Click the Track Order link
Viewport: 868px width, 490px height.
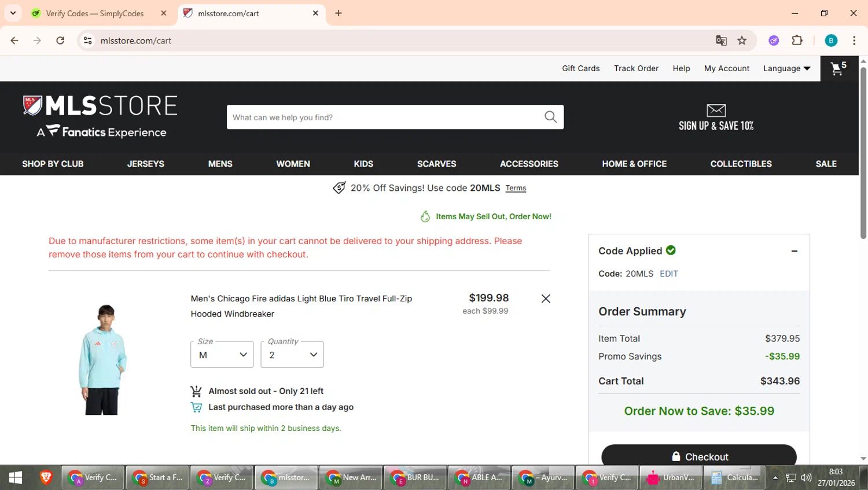pyautogui.click(x=636, y=68)
